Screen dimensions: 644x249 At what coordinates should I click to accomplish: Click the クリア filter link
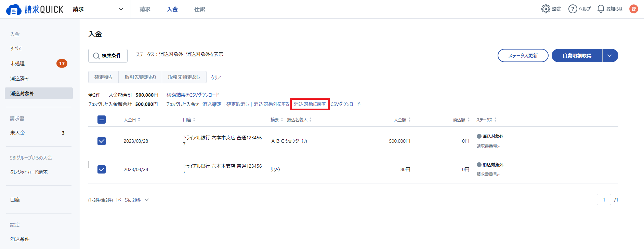tap(216, 78)
